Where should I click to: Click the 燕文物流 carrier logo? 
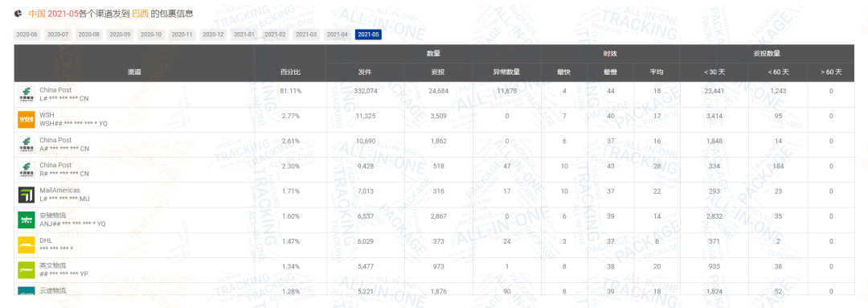click(x=27, y=269)
